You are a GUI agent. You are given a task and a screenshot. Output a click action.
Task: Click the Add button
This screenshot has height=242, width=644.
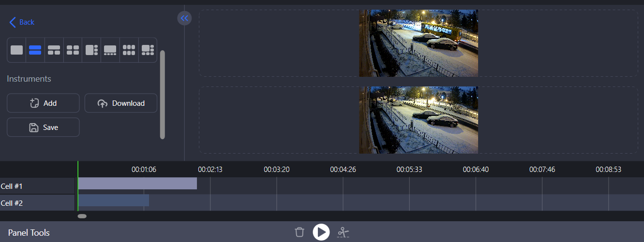43,103
